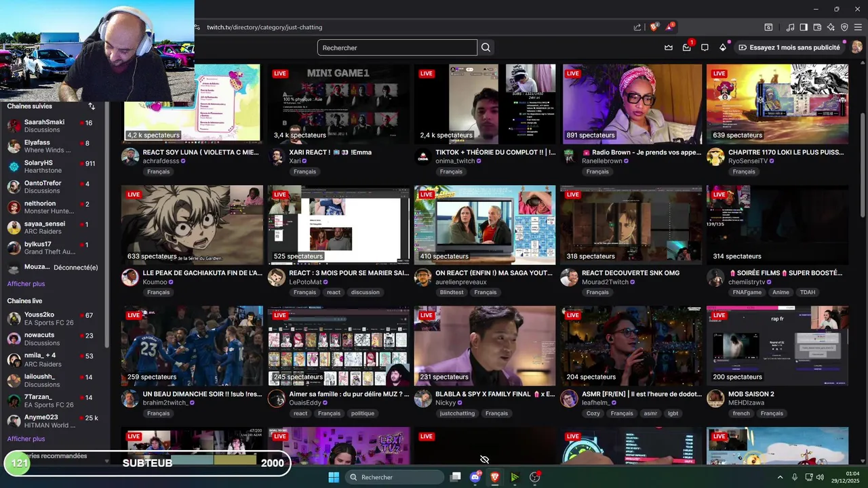Open Brave VPN shield icon
The height and width of the screenshot is (488, 868).
click(844, 27)
